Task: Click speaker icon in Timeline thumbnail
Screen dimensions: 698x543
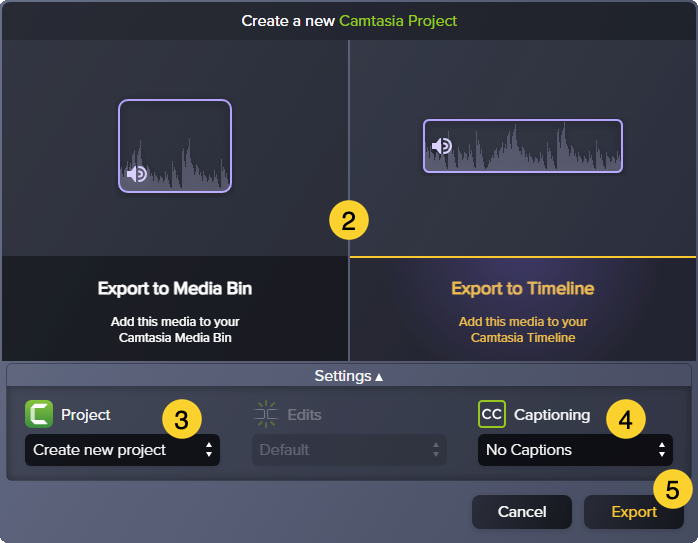Action: click(442, 146)
